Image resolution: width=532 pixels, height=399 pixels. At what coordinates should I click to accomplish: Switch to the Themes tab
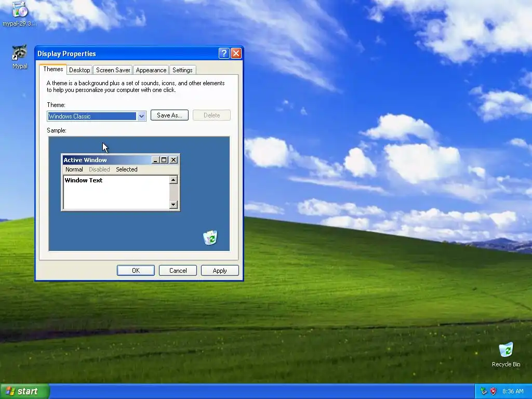point(53,69)
